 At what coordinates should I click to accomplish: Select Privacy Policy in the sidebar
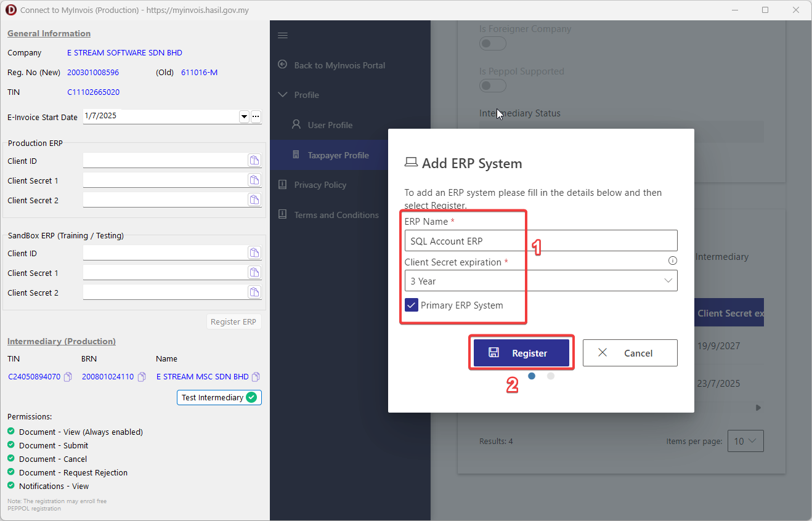[x=320, y=185]
